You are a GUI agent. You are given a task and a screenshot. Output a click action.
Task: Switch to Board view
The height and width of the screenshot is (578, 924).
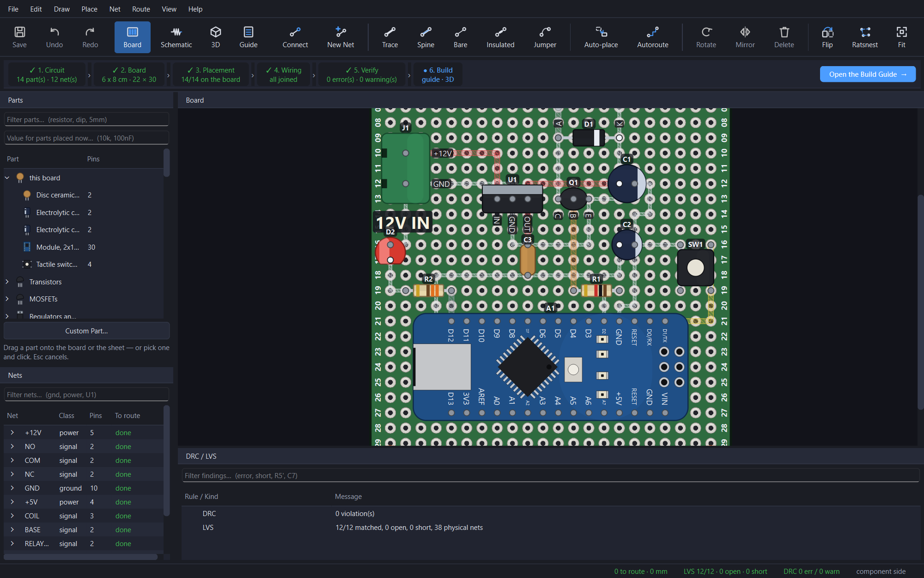click(133, 37)
